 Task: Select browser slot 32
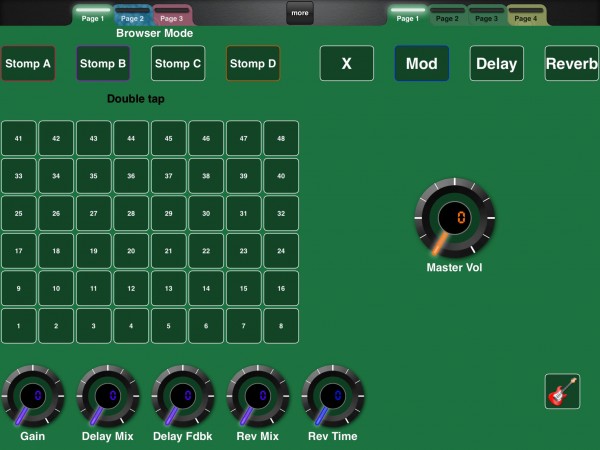[281, 214]
